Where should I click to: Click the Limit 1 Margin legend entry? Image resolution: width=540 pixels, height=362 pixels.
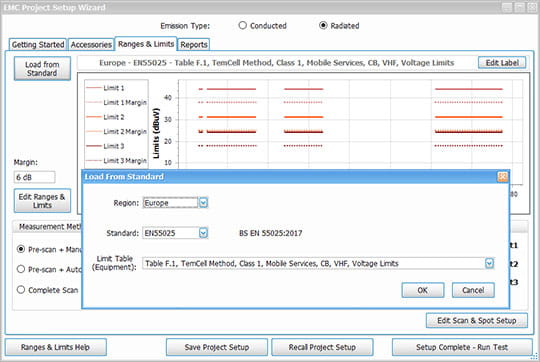point(116,102)
